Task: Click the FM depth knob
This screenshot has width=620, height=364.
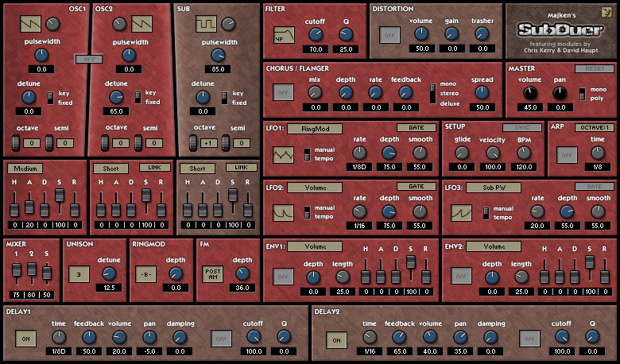Action: 242,273
